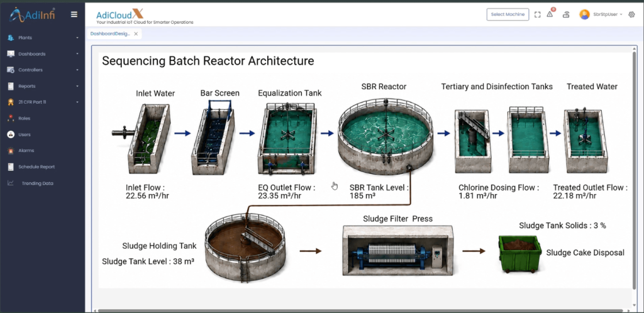The height and width of the screenshot is (313, 644).
Task: Click the Sludge Holding Tank image
Action: pos(245,248)
